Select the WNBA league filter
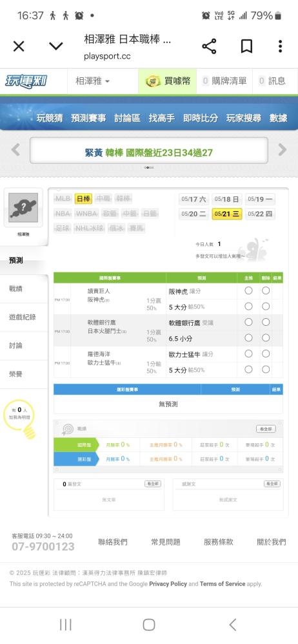298x644 pixels. (86, 214)
